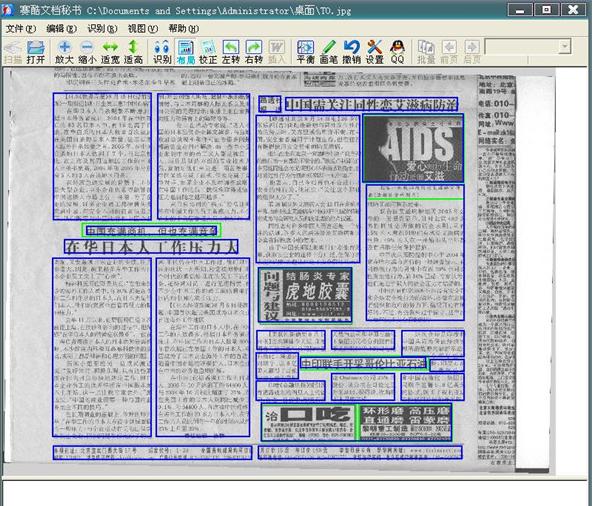Select the AIDS image region
The image size is (593, 506).
point(413,148)
